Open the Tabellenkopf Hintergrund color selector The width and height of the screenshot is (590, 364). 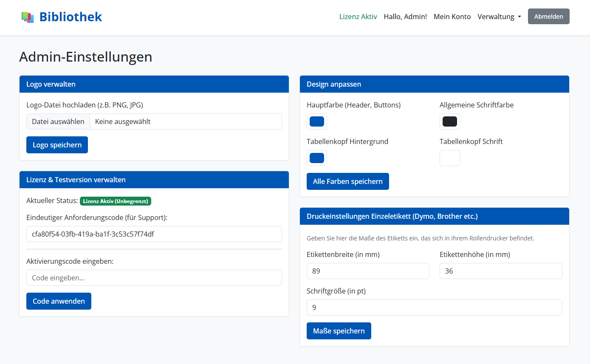(316, 158)
